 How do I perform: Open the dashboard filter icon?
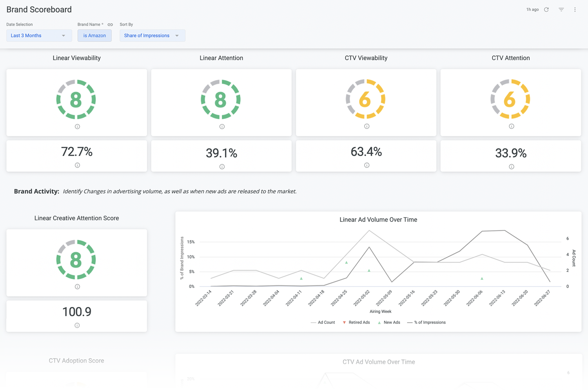[x=561, y=9]
